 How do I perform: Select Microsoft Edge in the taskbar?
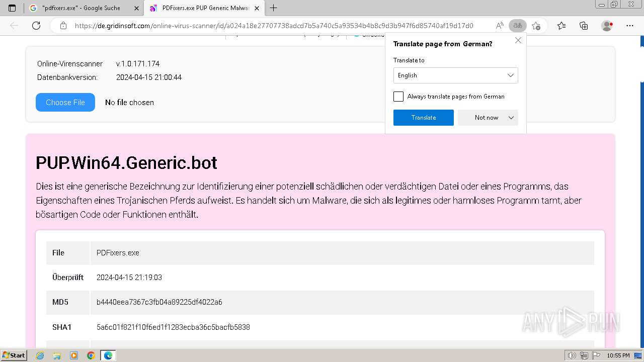108,355
